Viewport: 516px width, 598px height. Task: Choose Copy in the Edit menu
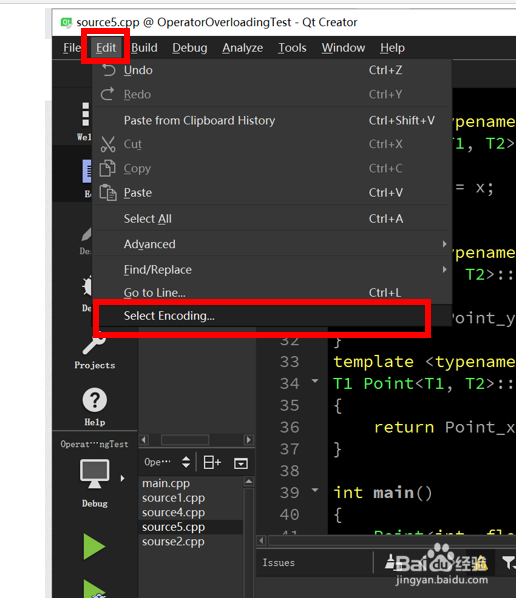pos(272,169)
